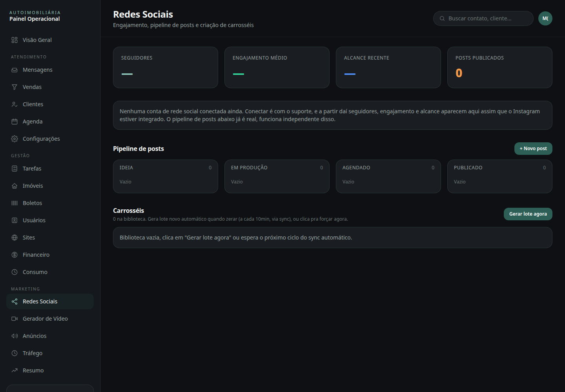565x392 pixels.
Task: Open the user avatar menu
Action: 545,18
